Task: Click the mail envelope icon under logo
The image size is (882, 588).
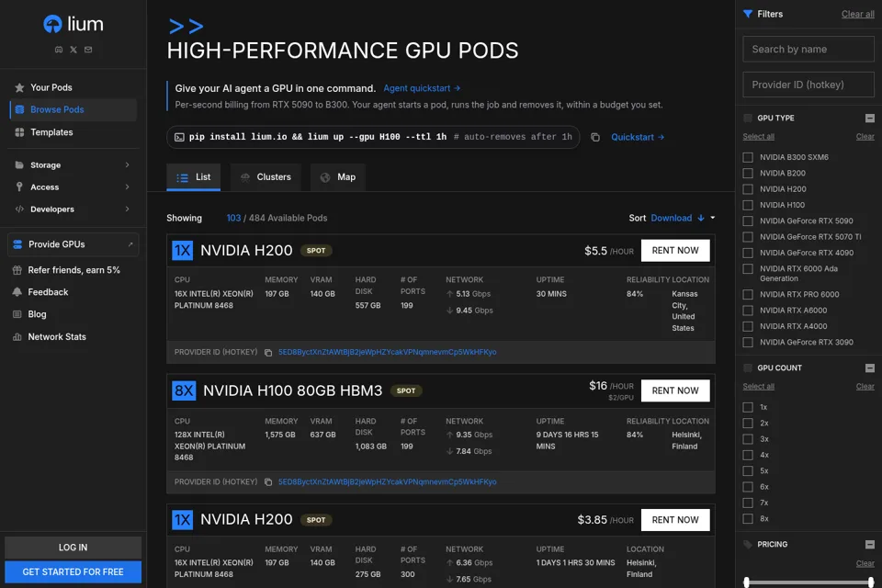Action: [88, 50]
